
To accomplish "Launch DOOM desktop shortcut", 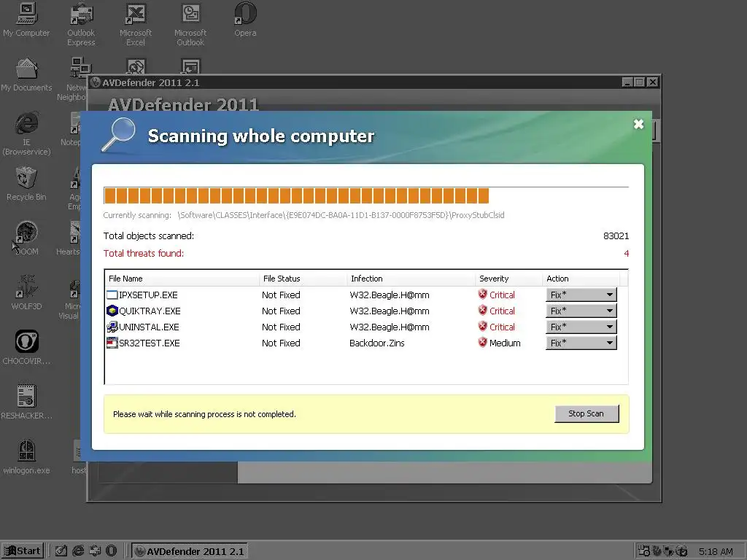I will point(26,238).
